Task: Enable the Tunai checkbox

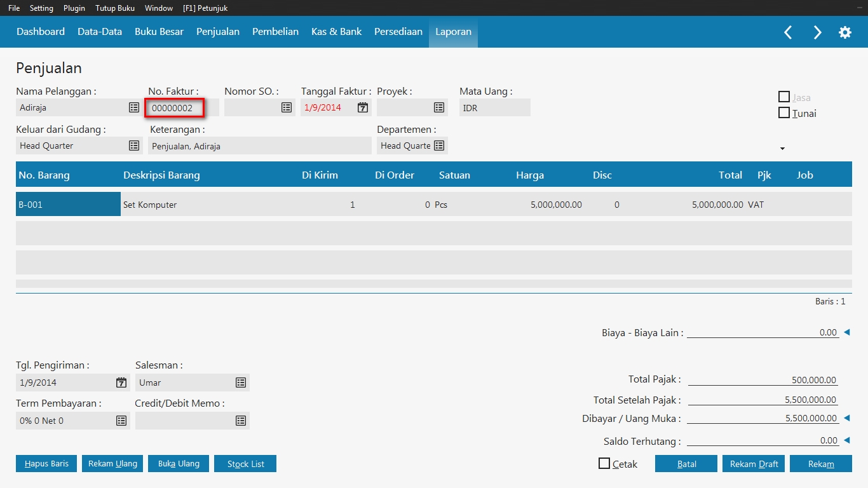Action: point(784,113)
